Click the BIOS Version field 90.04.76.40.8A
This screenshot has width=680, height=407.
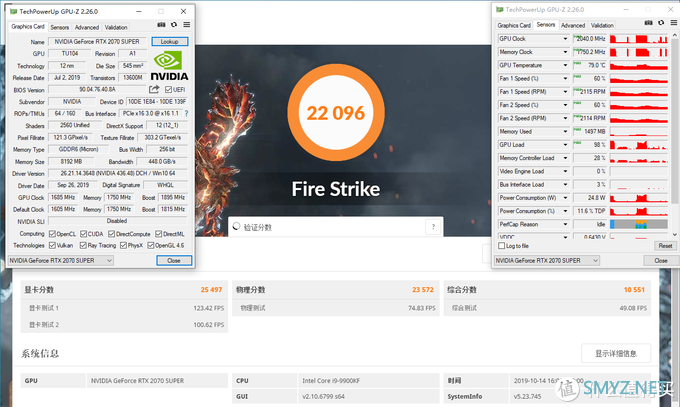pyautogui.click(x=97, y=89)
